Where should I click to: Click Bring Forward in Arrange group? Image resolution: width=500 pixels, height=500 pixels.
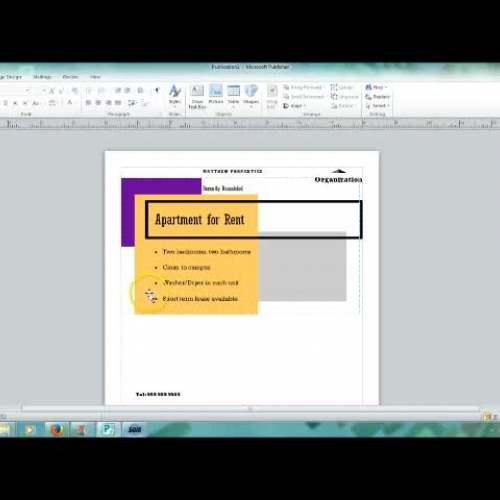point(304,87)
